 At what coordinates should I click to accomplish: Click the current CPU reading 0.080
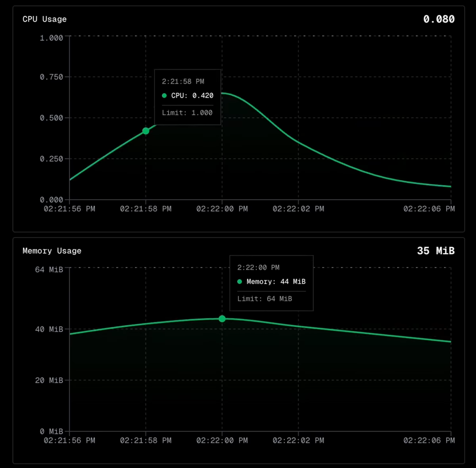(439, 19)
